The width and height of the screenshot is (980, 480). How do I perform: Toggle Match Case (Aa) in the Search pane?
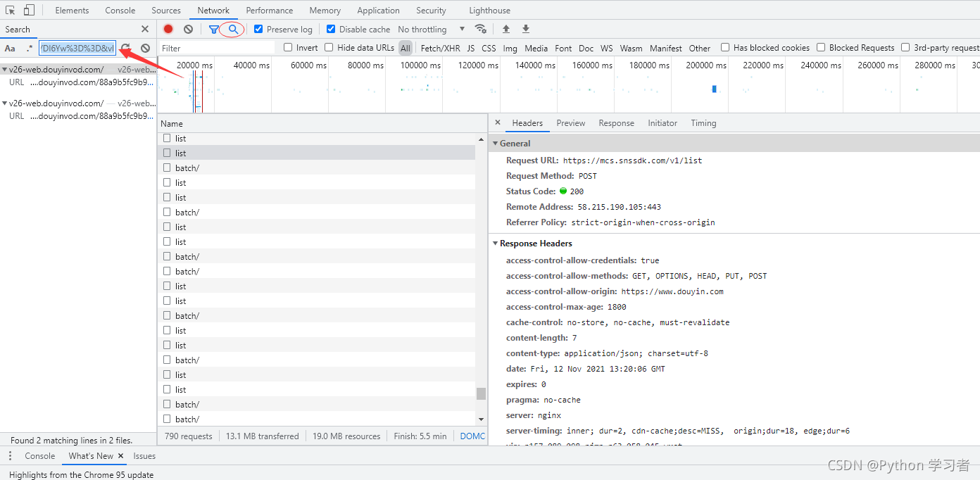pos(10,48)
